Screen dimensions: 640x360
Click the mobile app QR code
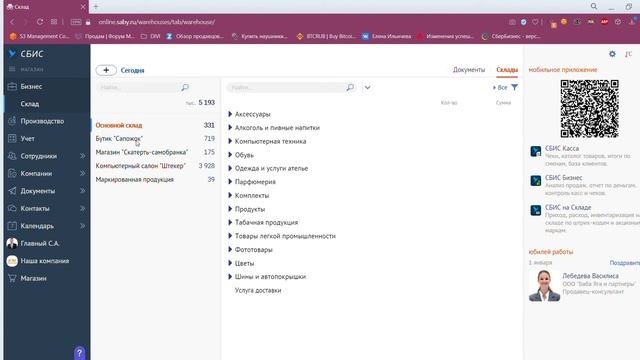589,109
